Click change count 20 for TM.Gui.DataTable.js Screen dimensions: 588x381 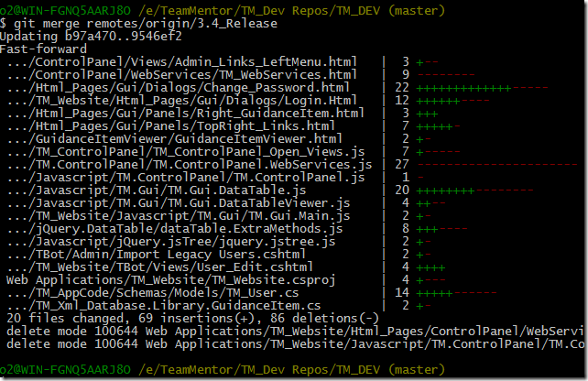pos(402,190)
